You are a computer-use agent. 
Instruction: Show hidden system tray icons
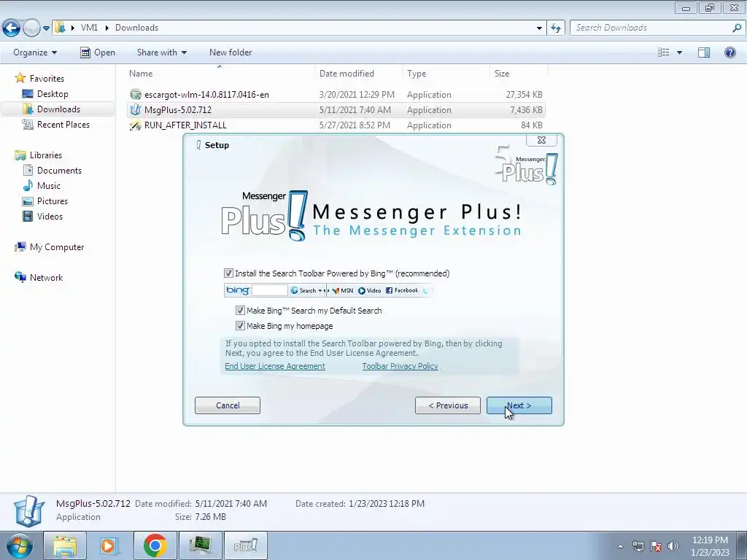point(620,546)
